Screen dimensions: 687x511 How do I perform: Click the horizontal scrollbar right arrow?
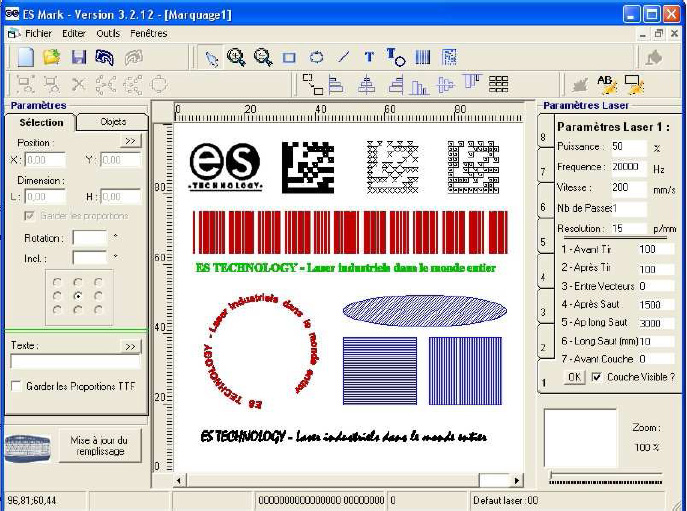pos(517,480)
